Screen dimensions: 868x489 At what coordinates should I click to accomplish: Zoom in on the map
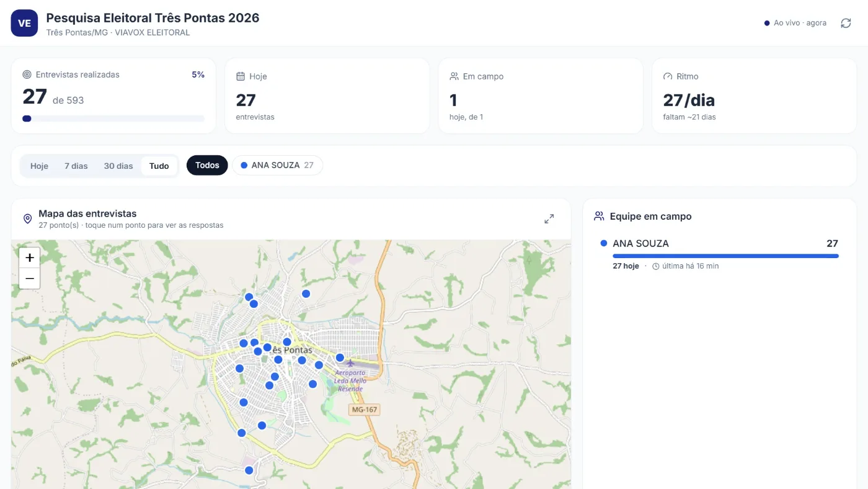(30, 258)
